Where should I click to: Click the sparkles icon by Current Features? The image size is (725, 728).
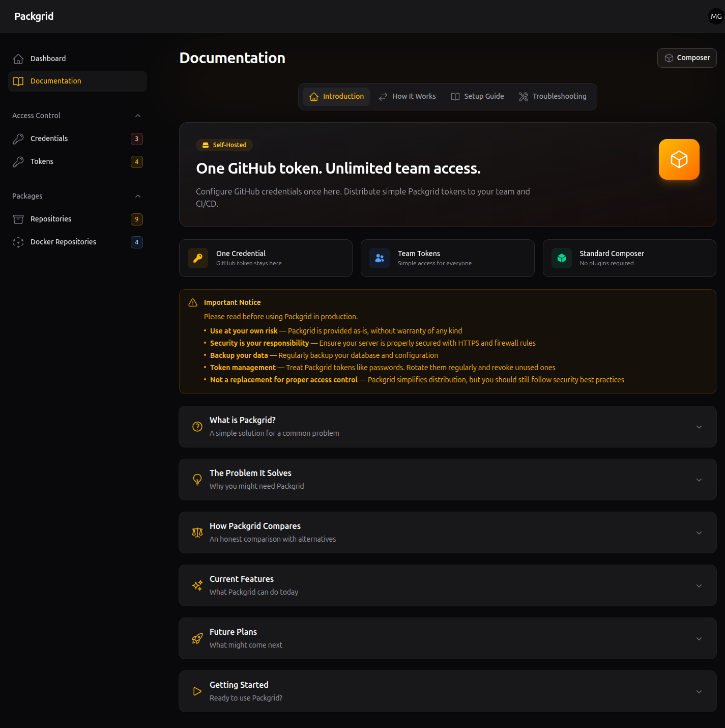point(197,585)
